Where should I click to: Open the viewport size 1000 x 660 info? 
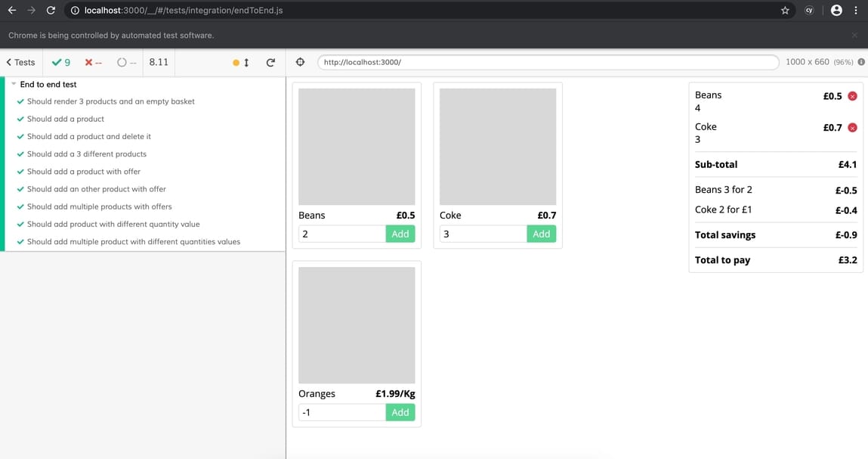point(820,62)
